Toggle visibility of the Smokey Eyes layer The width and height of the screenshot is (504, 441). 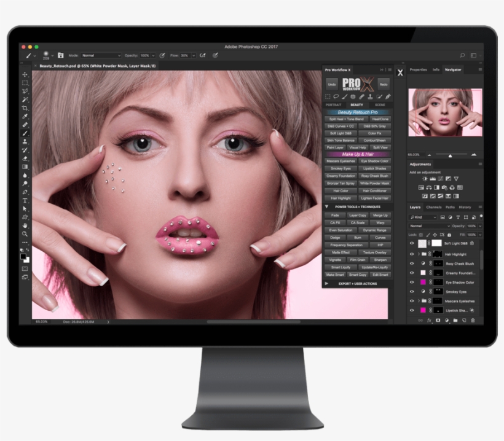tap(412, 292)
